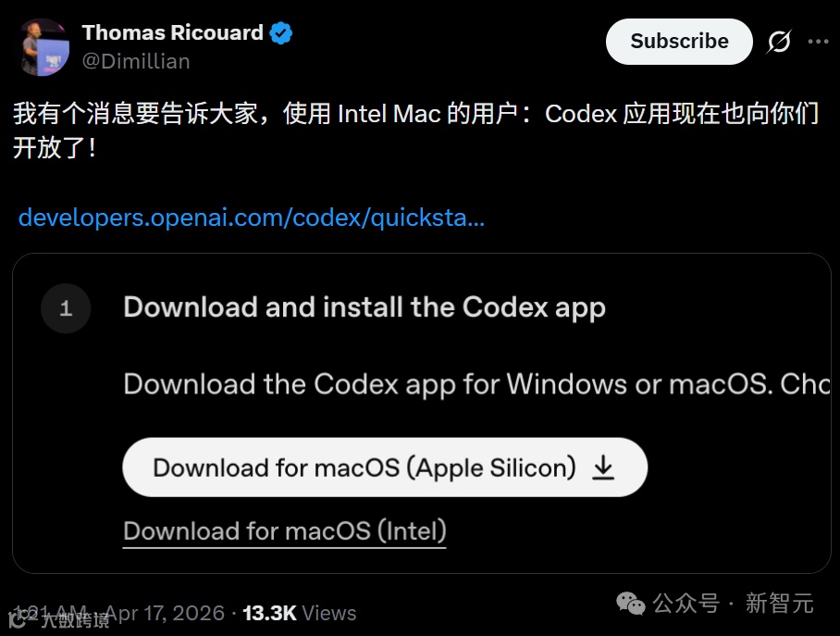
Task: Subscribe to Thomas Ricouard
Action: (x=679, y=42)
